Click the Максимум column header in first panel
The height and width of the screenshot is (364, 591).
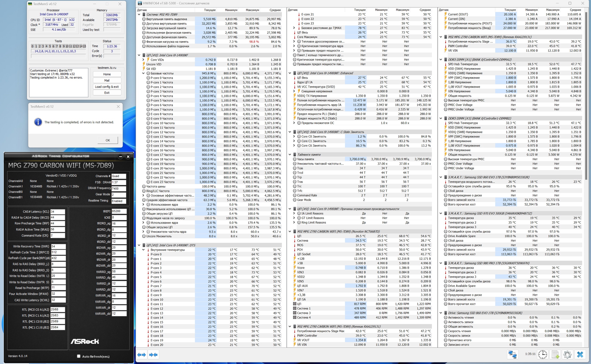tap(252, 10)
